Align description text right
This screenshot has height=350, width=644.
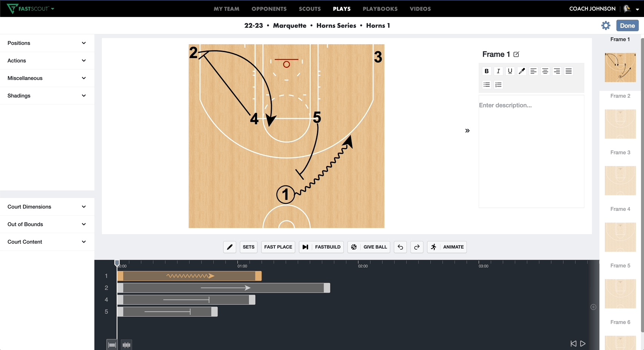(x=557, y=71)
